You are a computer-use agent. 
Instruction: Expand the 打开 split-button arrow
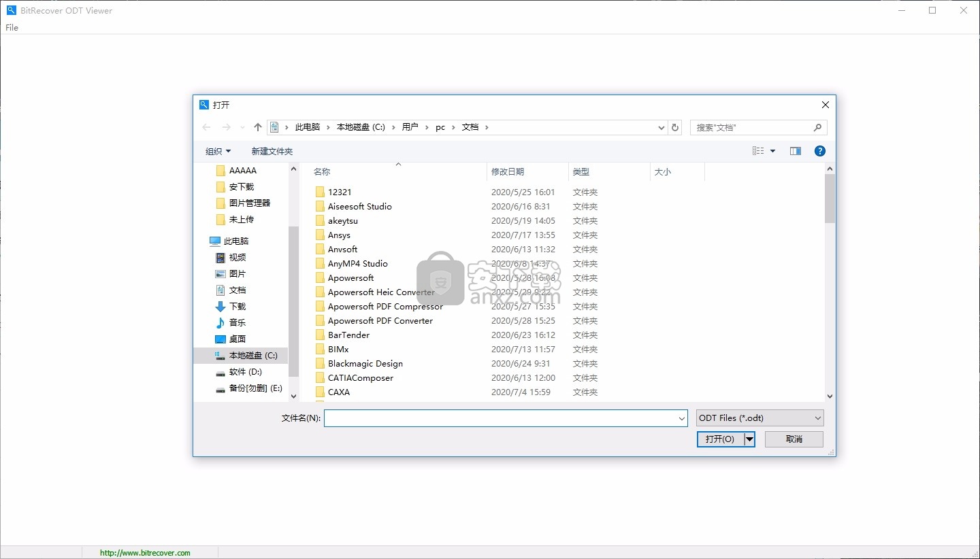click(x=749, y=439)
